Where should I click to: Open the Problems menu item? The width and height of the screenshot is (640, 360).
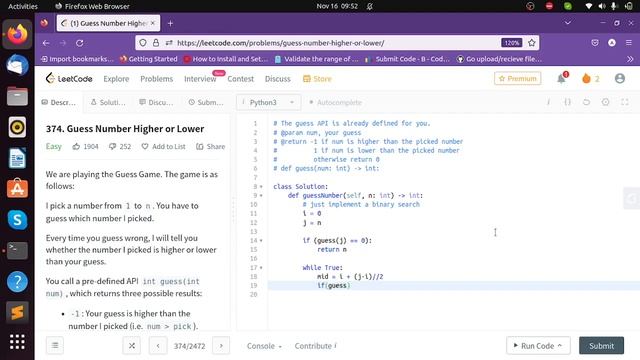click(x=157, y=79)
